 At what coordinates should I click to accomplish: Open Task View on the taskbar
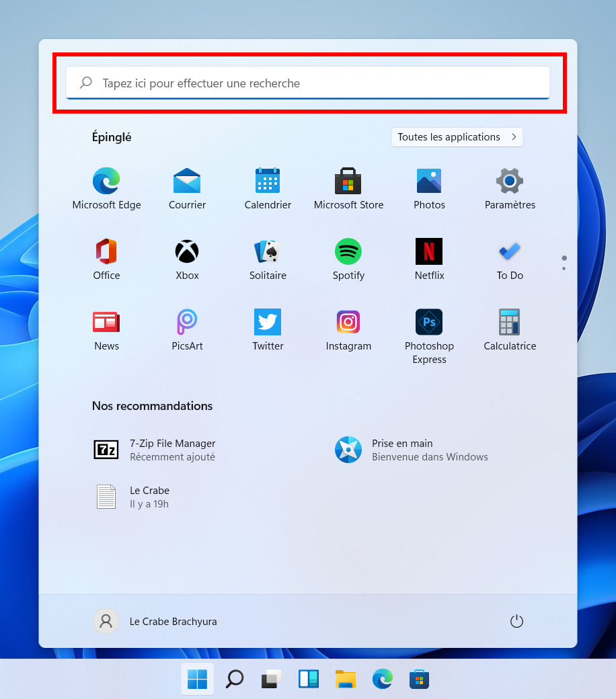click(271, 679)
